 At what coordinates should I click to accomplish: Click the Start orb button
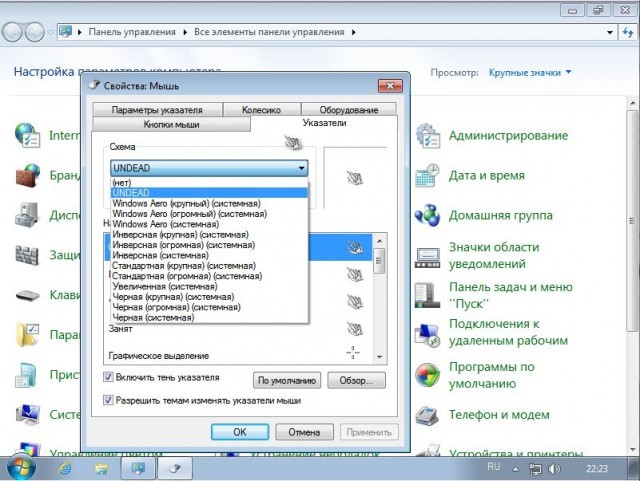click(21, 468)
